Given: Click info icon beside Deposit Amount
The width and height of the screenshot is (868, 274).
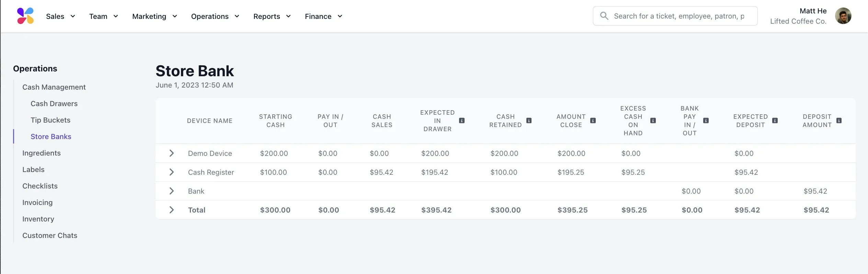Looking at the screenshot, I should coord(839,121).
